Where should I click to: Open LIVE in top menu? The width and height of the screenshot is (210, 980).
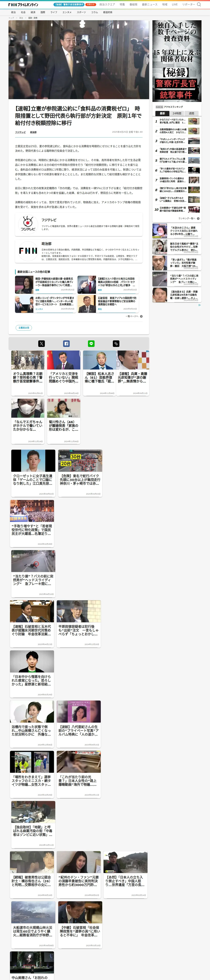[x=175, y=5]
